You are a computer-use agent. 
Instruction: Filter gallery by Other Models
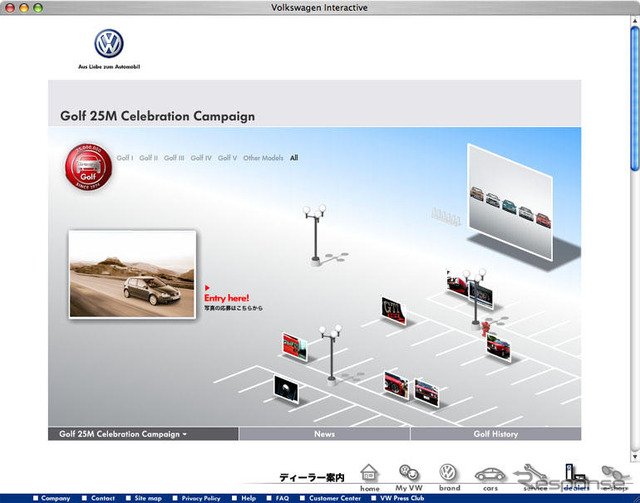pyautogui.click(x=263, y=158)
